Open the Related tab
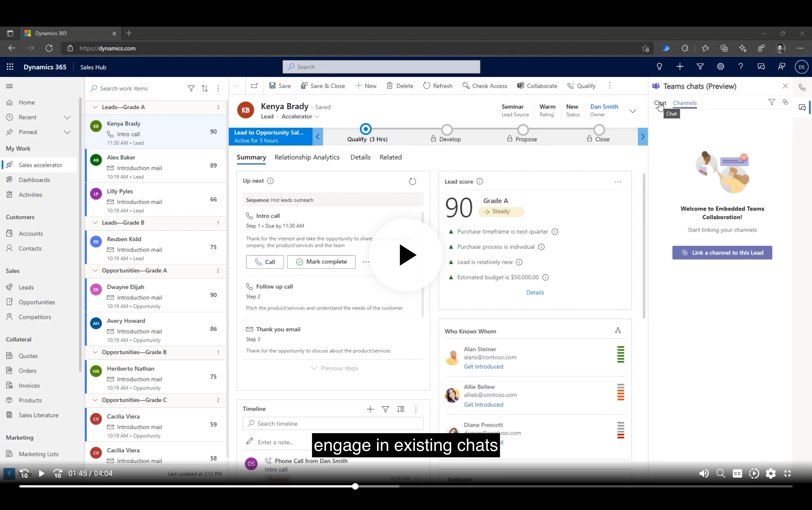The height and width of the screenshot is (510, 812). pyautogui.click(x=391, y=157)
